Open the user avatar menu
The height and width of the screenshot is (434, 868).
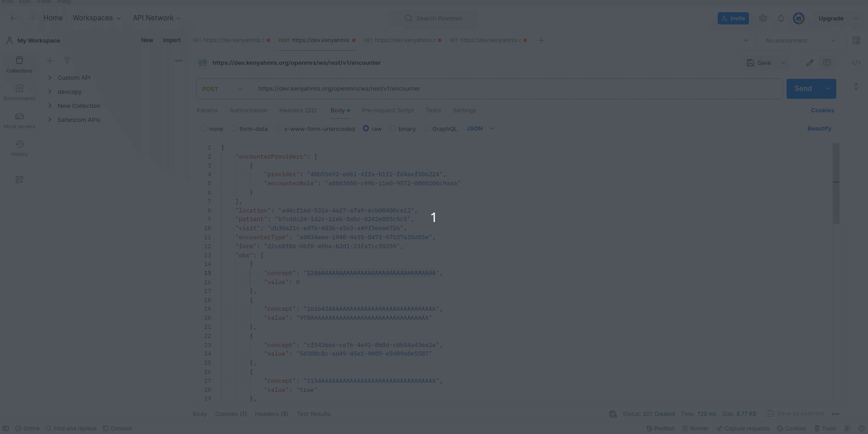[799, 19]
